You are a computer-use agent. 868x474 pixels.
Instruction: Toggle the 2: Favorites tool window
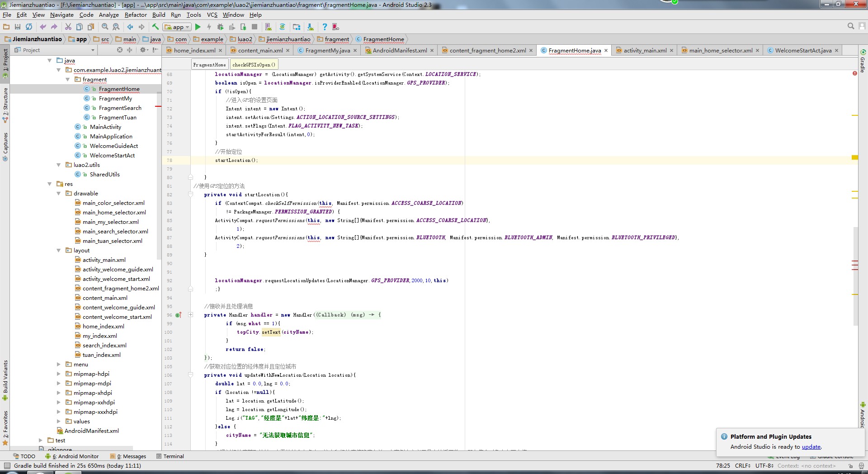coord(5,427)
